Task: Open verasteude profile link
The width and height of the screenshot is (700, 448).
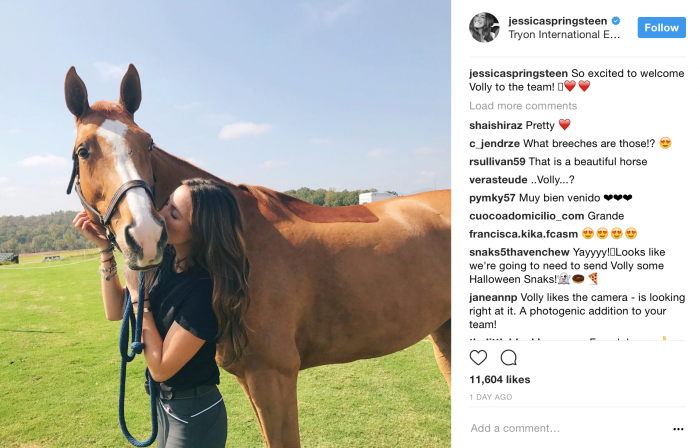Action: coord(498,180)
